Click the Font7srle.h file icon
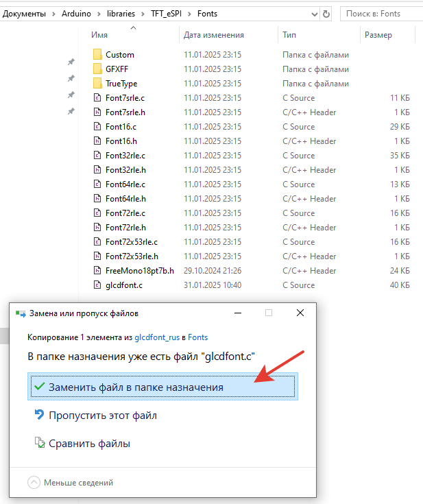The image size is (423, 504). pyautogui.click(x=97, y=112)
